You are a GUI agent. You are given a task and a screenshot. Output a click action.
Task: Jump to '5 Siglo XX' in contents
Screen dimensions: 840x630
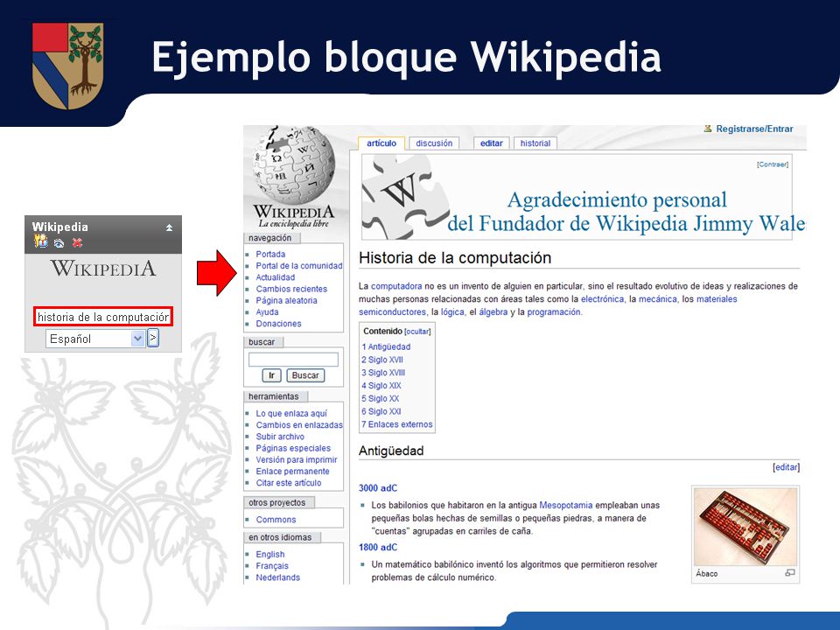(380, 398)
